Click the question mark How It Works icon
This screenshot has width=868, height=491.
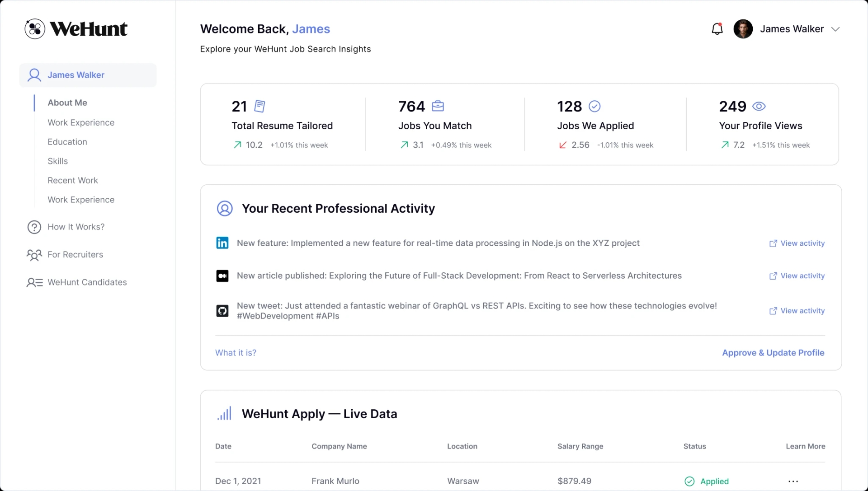(34, 227)
